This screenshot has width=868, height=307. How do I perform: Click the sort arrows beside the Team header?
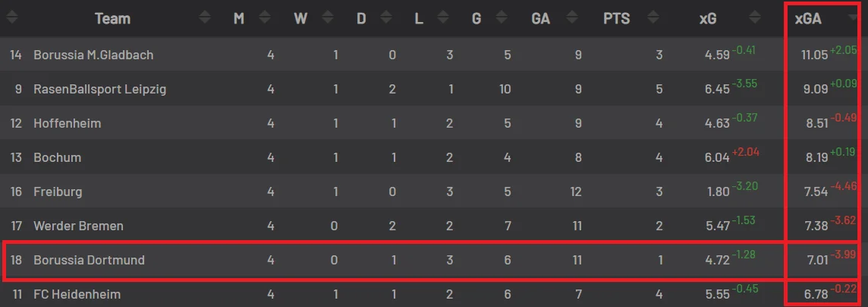pyautogui.click(x=205, y=19)
